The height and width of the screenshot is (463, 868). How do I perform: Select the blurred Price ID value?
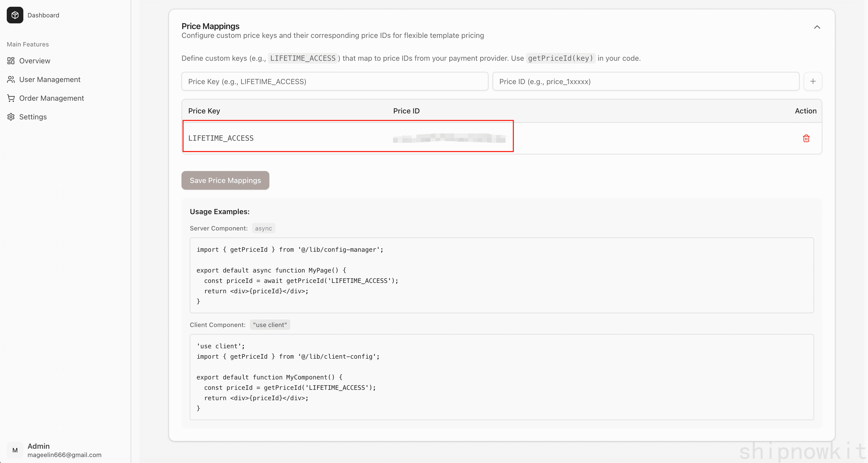449,139
